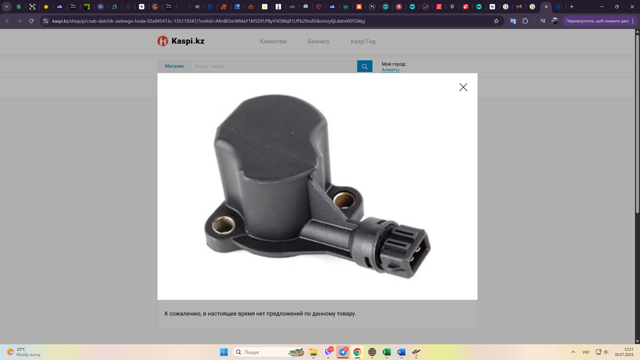Switch to the first green-icon tab
This screenshot has width=640, height=360.
click(x=18, y=7)
